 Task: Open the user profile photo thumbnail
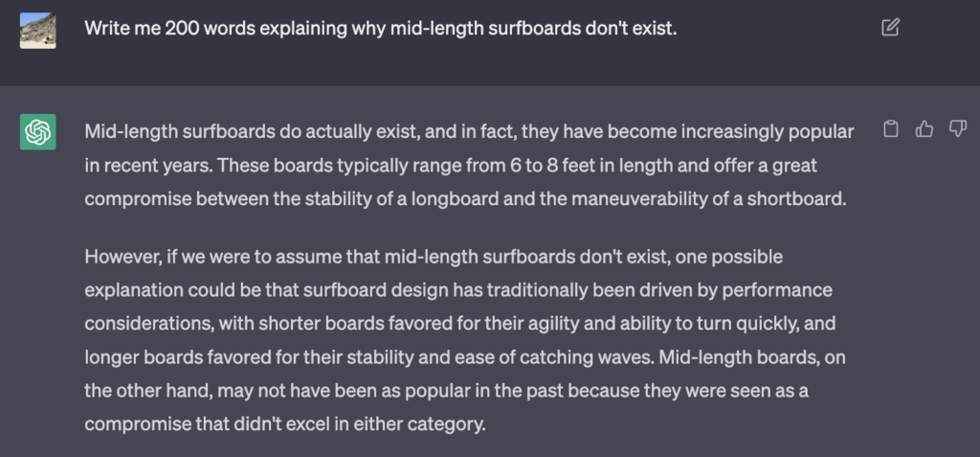(37, 31)
